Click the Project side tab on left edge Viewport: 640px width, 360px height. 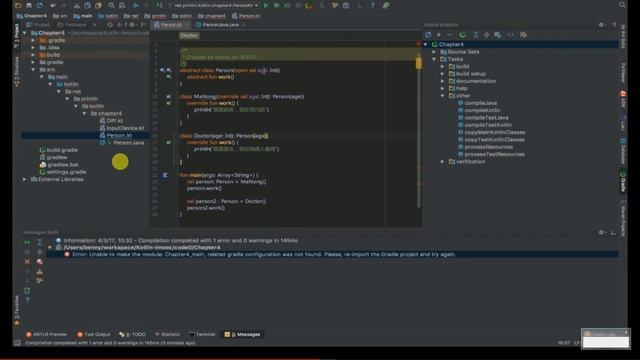pos(17,36)
